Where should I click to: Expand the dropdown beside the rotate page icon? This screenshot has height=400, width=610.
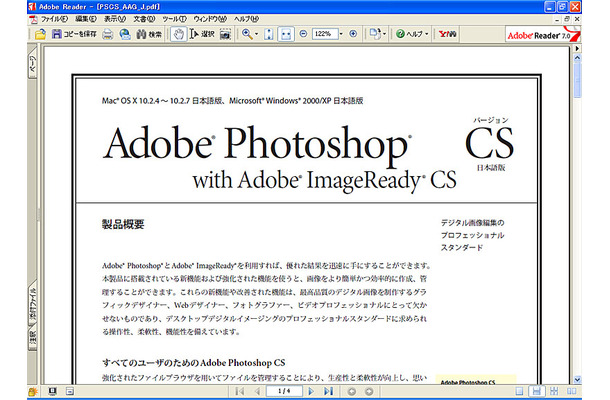pos(384,34)
